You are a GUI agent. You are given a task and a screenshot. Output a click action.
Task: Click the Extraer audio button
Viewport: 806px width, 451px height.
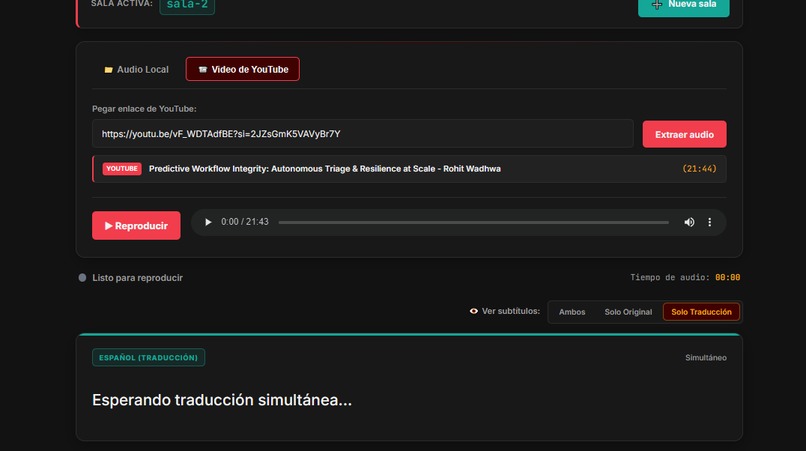(x=684, y=134)
